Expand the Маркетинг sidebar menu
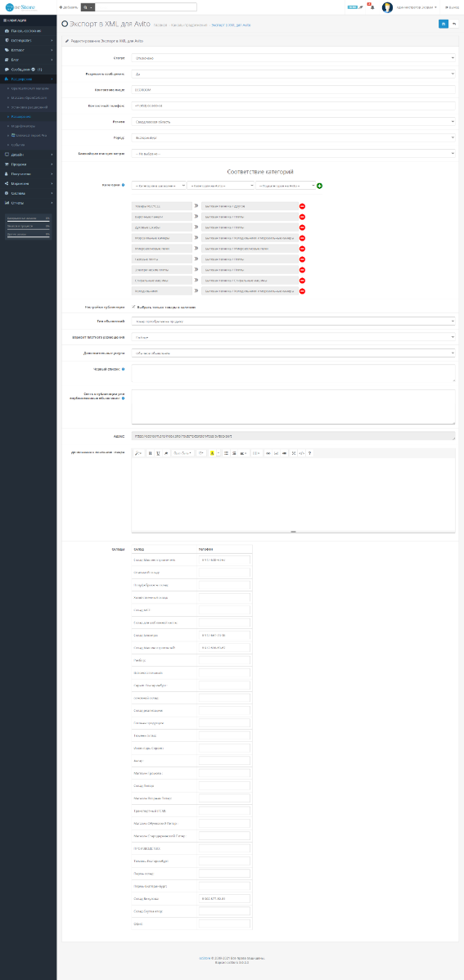This screenshot has width=464, height=980. [28, 183]
